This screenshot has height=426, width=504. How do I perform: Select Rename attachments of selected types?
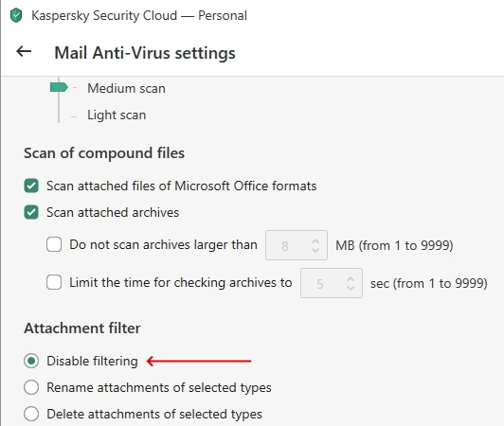[x=31, y=387]
